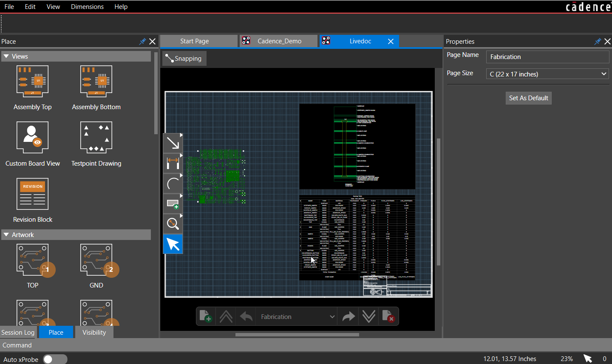Switch to the Visibility tab
The height and width of the screenshot is (364, 612).
coord(94,333)
